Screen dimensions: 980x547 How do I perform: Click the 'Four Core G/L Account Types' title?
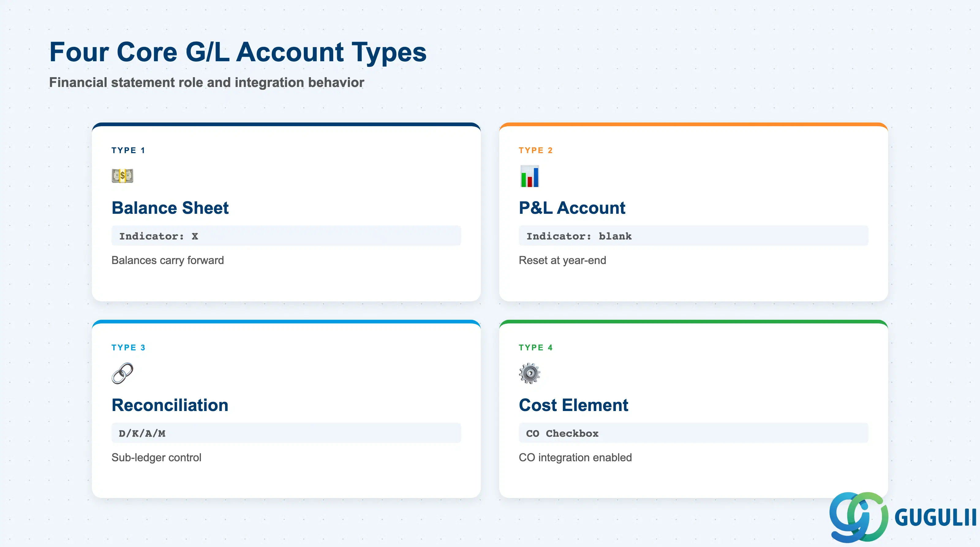[x=238, y=52]
